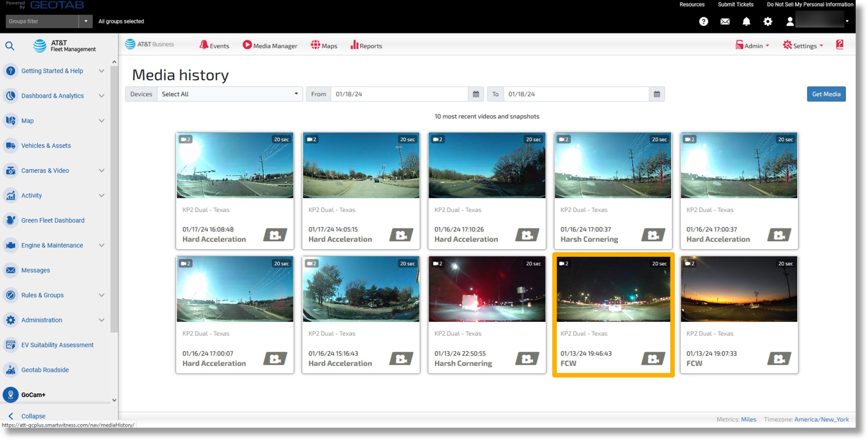Open the mail envelope icon in header
The image size is (868, 440).
(725, 21)
